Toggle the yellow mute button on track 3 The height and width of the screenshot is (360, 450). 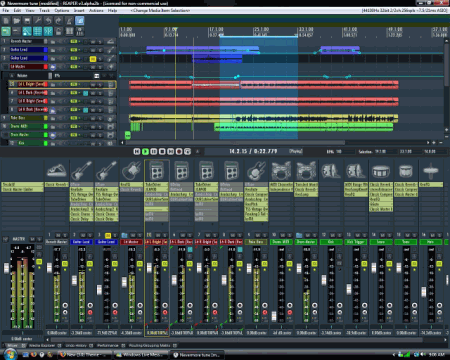[93, 59]
